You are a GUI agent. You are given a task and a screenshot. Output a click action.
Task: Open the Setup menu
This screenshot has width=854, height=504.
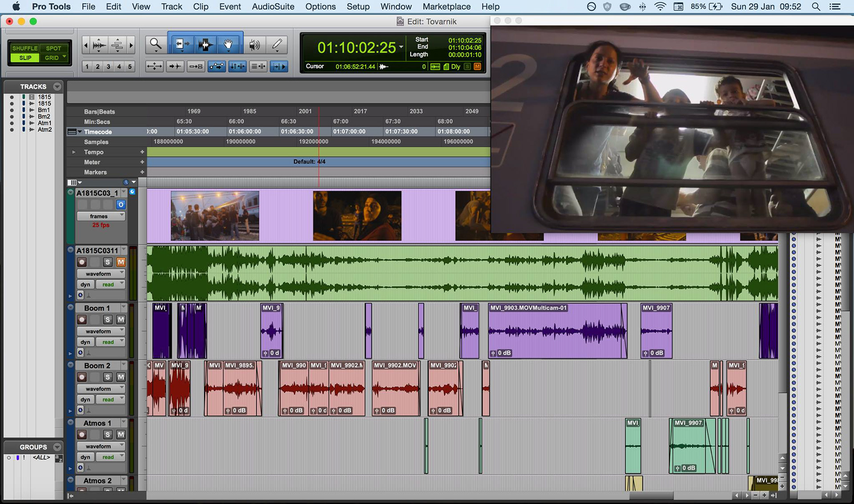click(x=358, y=7)
